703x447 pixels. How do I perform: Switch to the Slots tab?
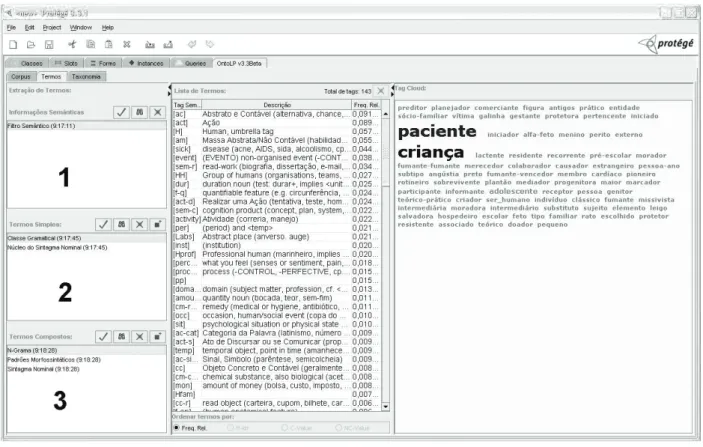click(x=66, y=63)
